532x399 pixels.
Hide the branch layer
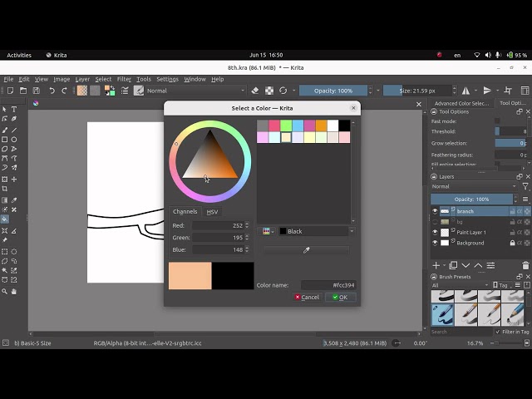[435, 211]
